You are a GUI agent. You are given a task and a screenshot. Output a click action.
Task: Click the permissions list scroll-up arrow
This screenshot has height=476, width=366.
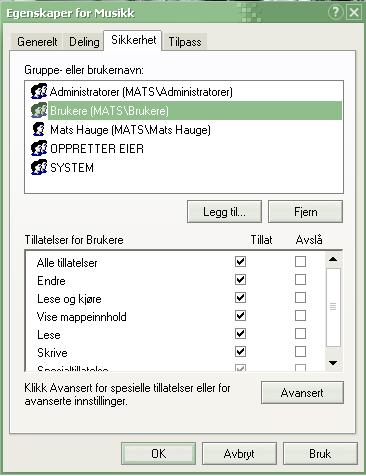[x=333, y=259]
